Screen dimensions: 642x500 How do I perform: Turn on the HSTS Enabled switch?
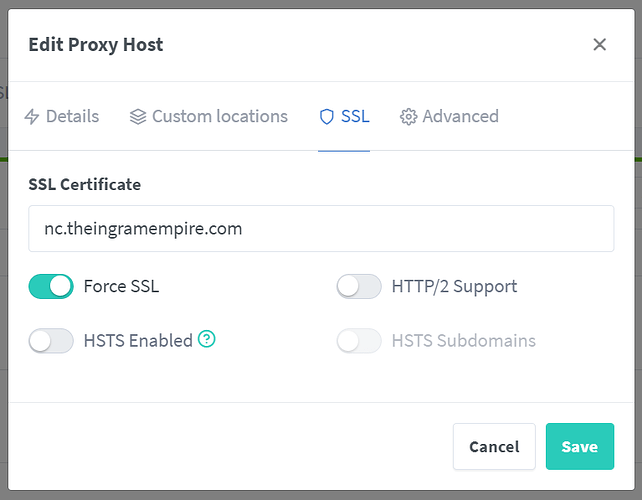51,341
